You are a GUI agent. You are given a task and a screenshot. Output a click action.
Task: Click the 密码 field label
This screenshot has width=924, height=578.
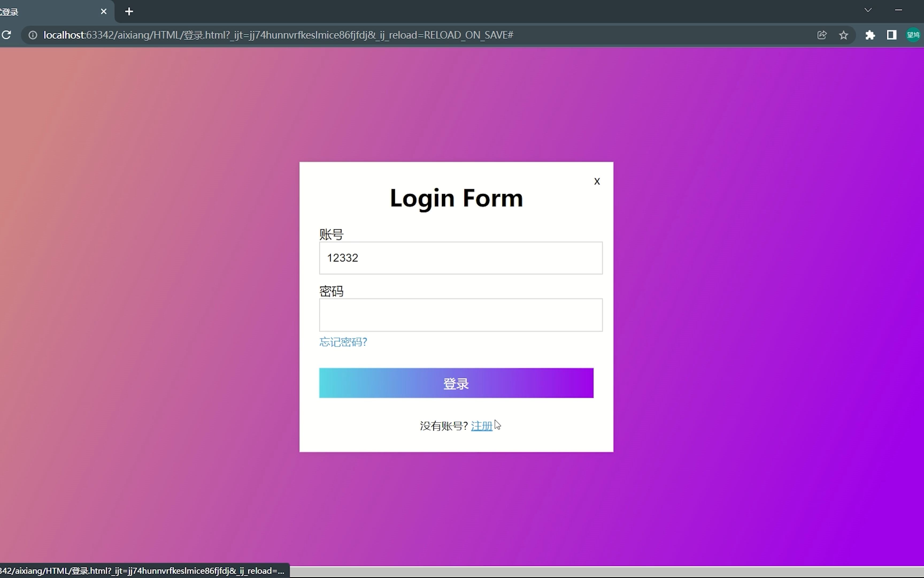point(332,291)
